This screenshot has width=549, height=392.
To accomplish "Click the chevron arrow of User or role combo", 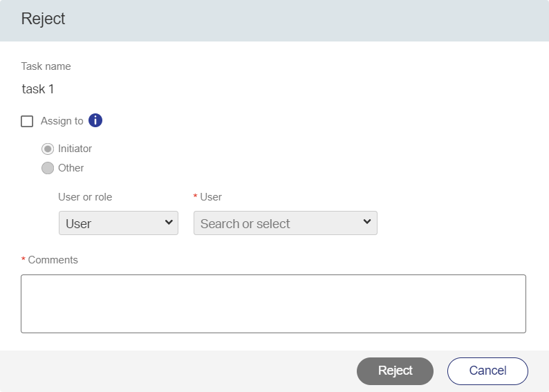I will tap(169, 223).
